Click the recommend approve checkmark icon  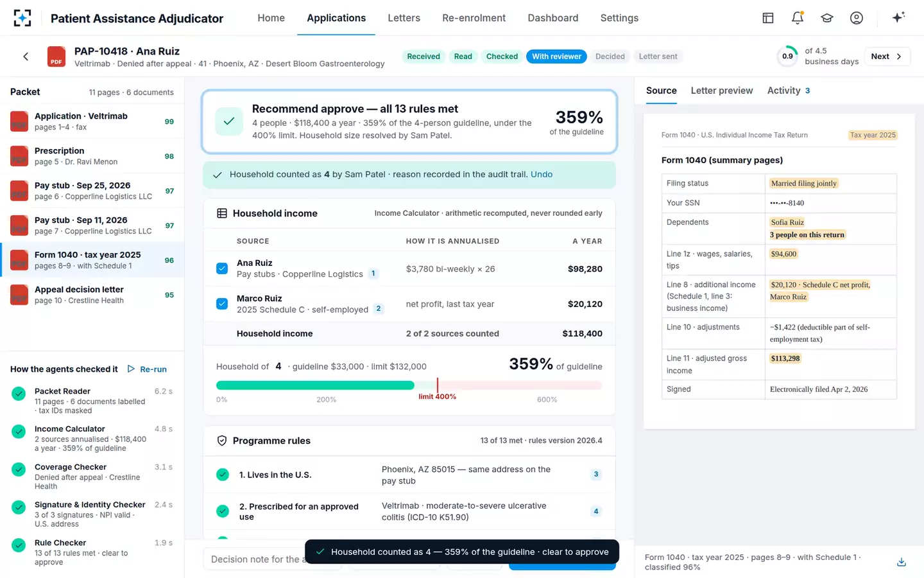coord(229,121)
